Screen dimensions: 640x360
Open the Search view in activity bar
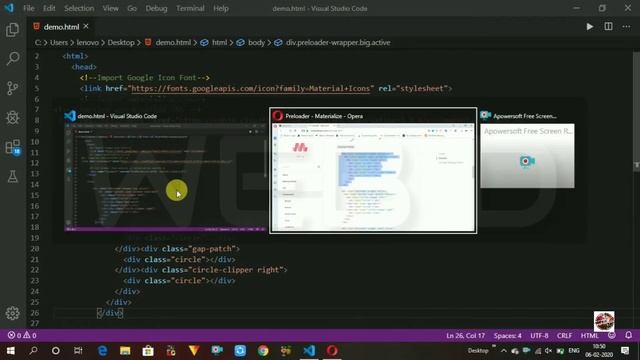pyautogui.click(x=13, y=59)
